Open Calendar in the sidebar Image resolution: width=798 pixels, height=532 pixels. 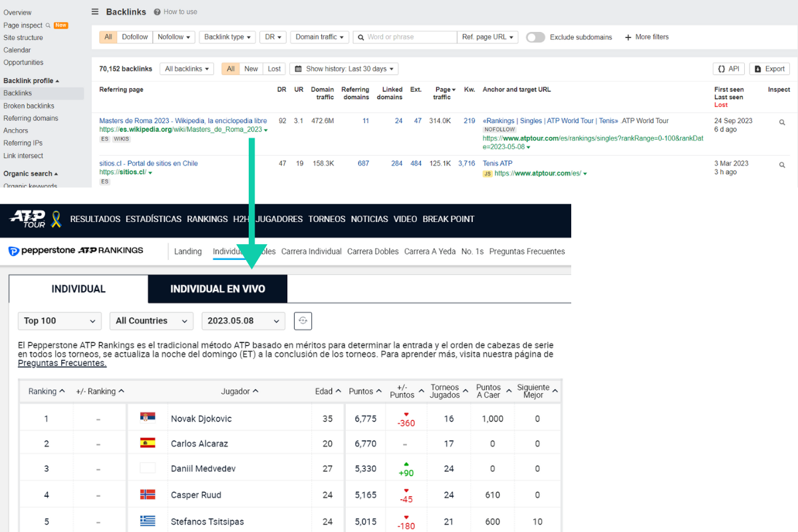(17, 50)
